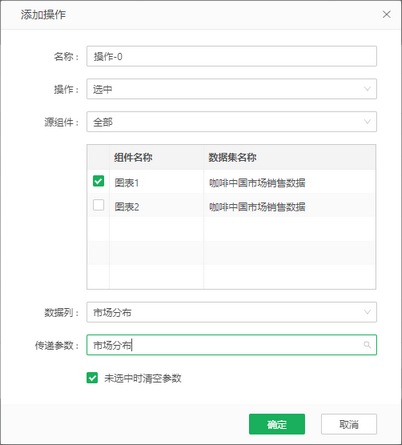Click 图表2 dataset name 咖啡中国市场销售数据
Screen dimensions: 402x445
pos(257,207)
